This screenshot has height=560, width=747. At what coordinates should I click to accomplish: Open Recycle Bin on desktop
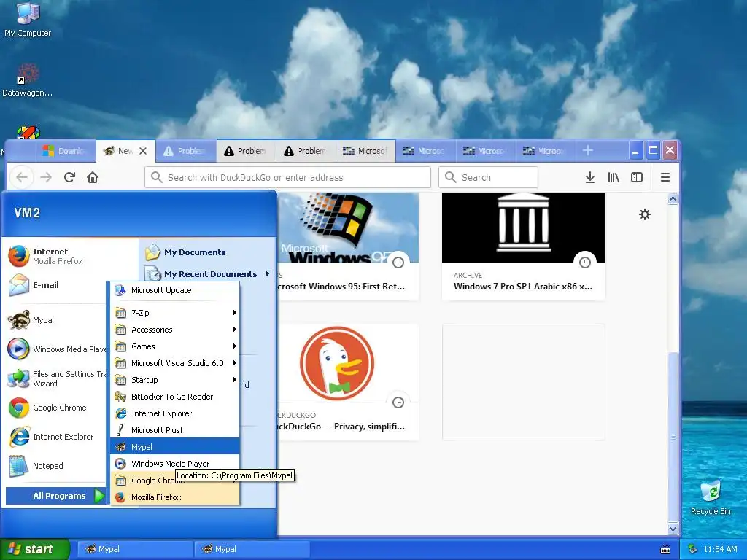pos(711,497)
